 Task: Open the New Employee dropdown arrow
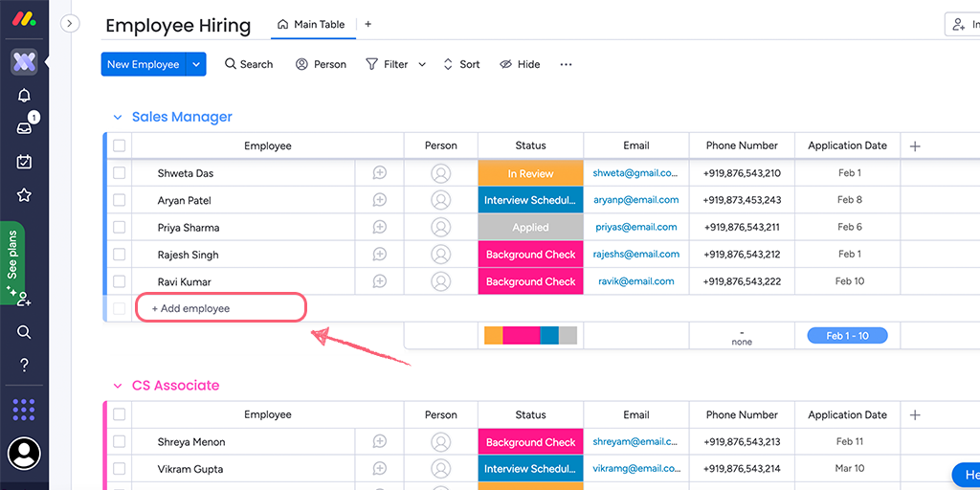pyautogui.click(x=196, y=64)
